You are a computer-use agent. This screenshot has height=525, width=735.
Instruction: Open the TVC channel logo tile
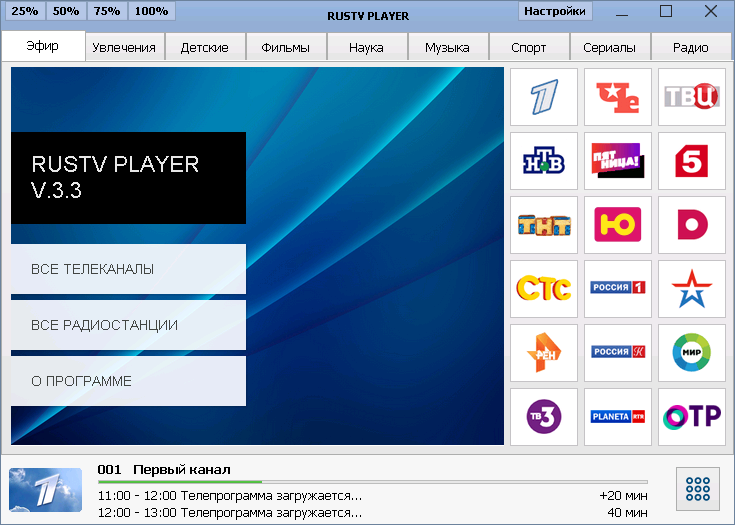tap(692, 97)
